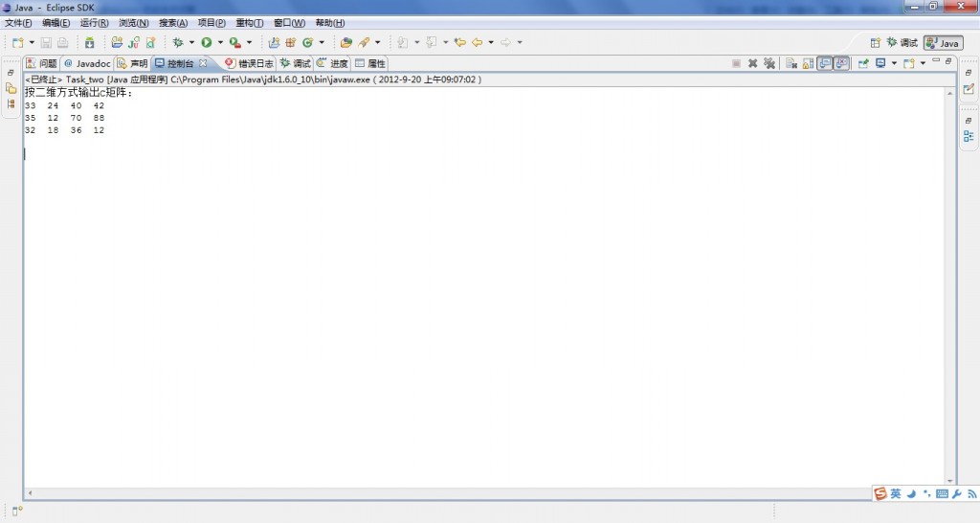
Task: Click the External Tools run icon
Action: (x=235, y=42)
